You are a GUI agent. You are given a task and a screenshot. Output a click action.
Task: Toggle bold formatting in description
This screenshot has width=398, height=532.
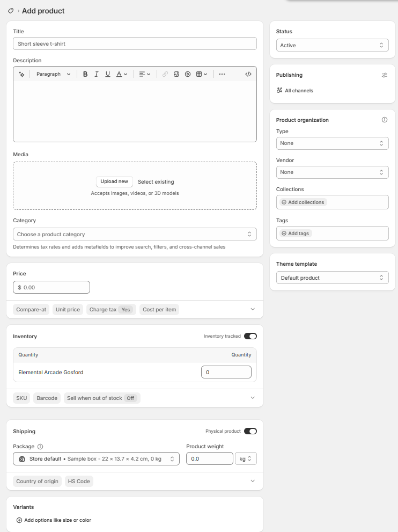coord(85,74)
